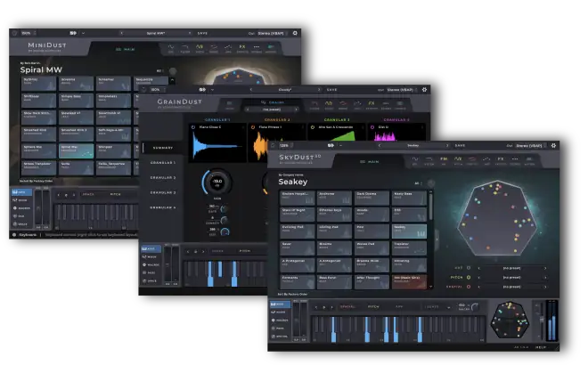Toggle Granular 3 power in GrainDust

(313, 127)
